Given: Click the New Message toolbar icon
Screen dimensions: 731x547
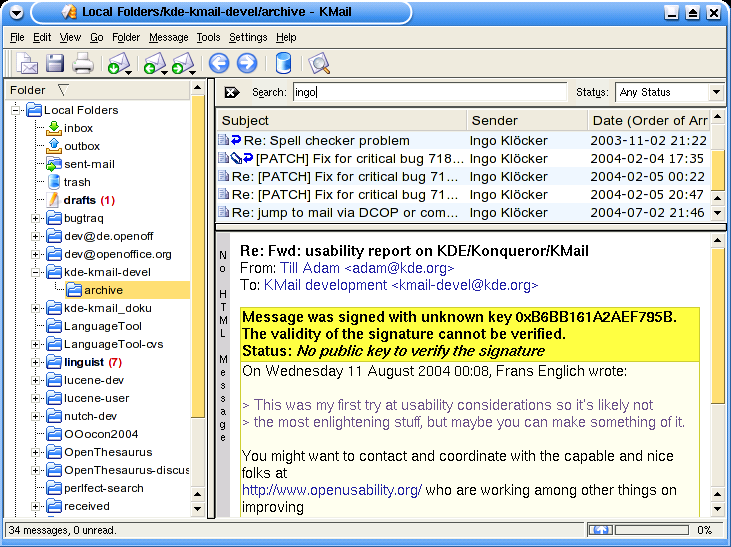Looking at the screenshot, I should (x=27, y=65).
